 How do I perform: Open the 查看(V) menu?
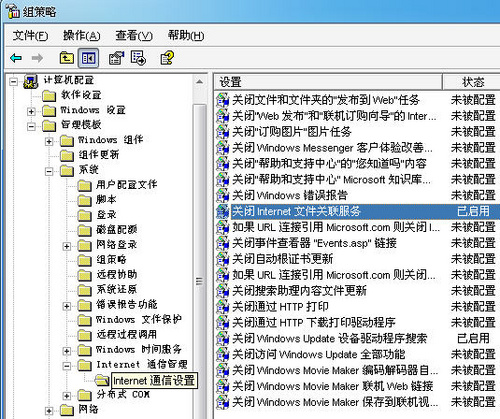pos(134,35)
